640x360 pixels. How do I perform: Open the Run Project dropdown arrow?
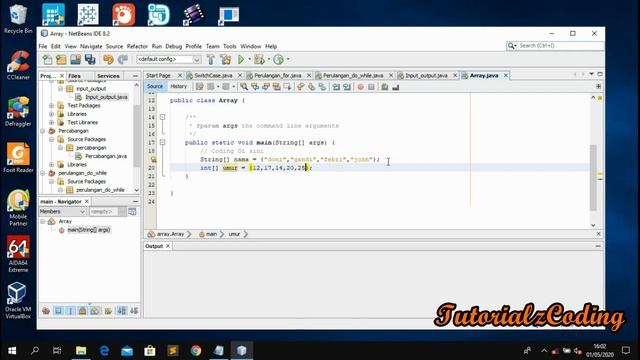click(249, 60)
